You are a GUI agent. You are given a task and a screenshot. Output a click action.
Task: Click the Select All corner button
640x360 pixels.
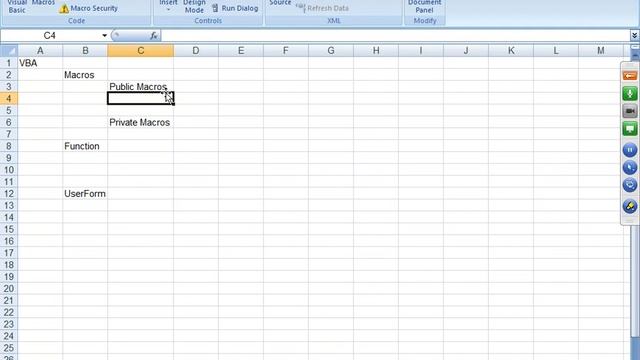9,51
